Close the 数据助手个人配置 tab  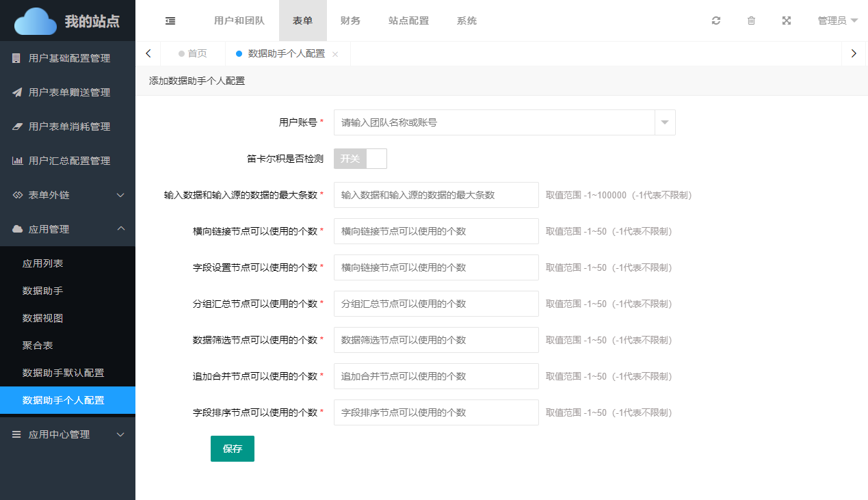pos(335,54)
